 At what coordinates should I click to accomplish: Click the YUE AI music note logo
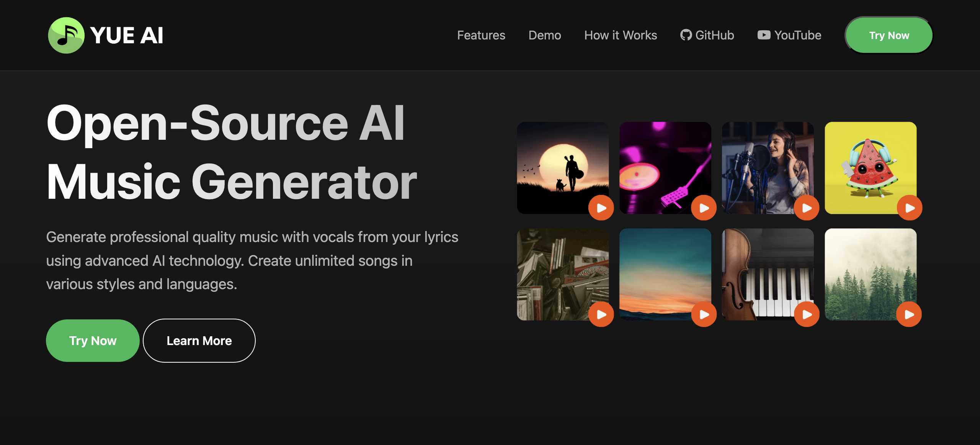(66, 35)
